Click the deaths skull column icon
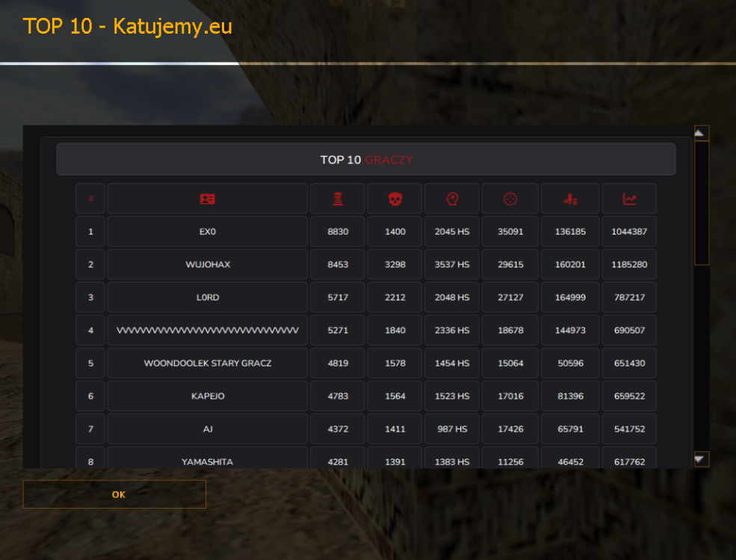This screenshot has width=736, height=560. (395, 199)
